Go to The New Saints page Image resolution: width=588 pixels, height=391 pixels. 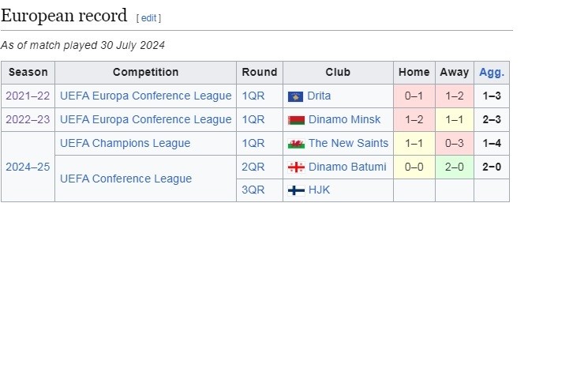[348, 143]
